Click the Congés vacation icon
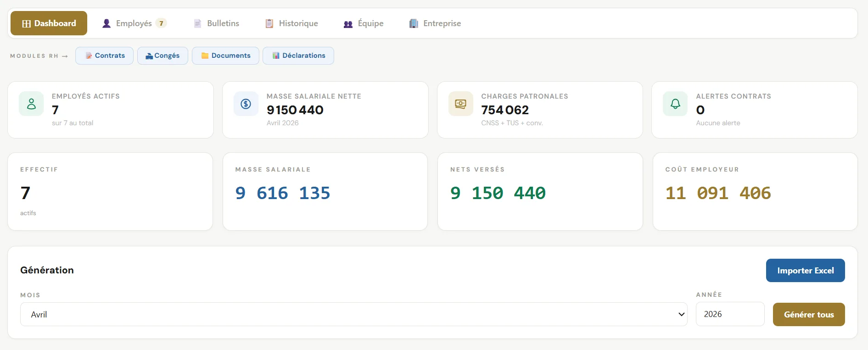Image resolution: width=868 pixels, height=350 pixels. [149, 56]
